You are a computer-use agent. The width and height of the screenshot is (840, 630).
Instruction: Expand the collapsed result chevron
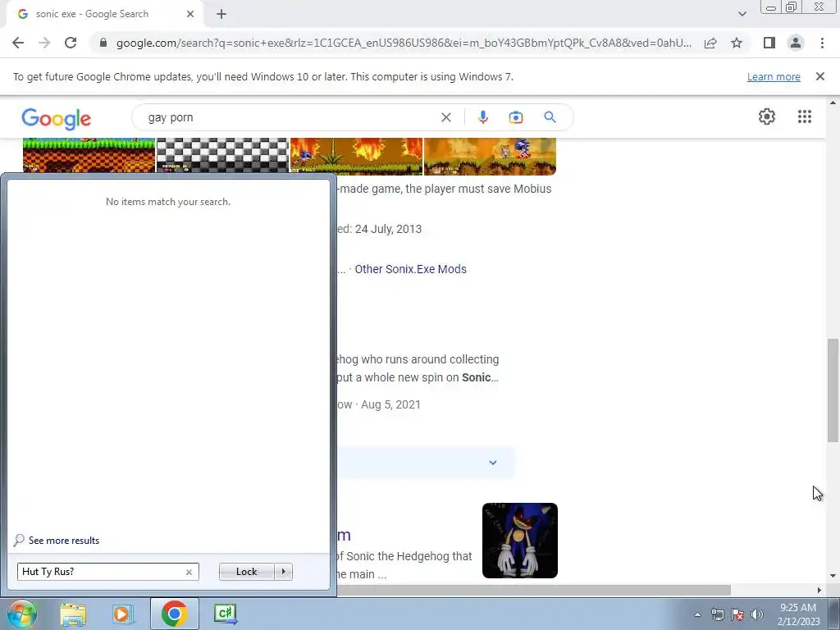pyautogui.click(x=493, y=463)
